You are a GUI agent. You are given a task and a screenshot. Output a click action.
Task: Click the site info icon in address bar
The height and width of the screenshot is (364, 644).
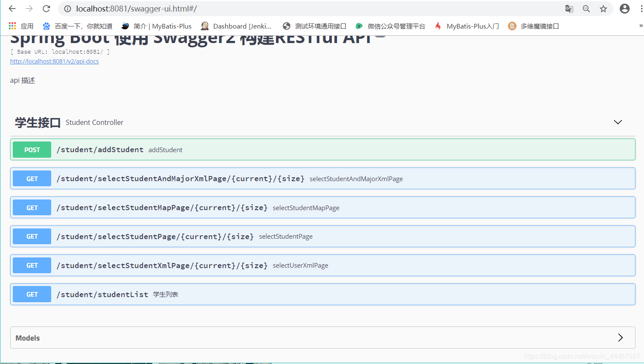point(67,9)
